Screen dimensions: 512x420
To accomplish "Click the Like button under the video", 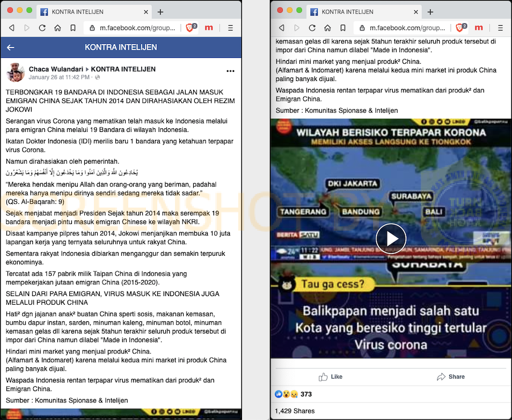I will point(331,377).
